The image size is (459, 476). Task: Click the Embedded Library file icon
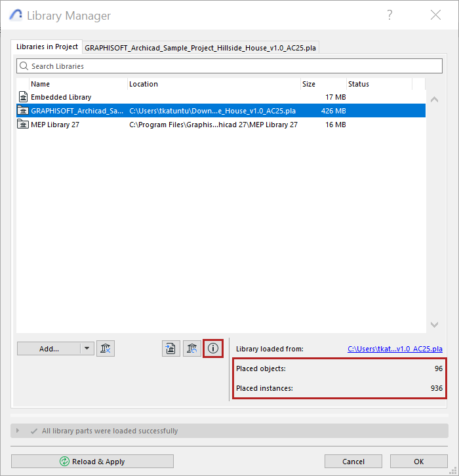[x=24, y=97]
